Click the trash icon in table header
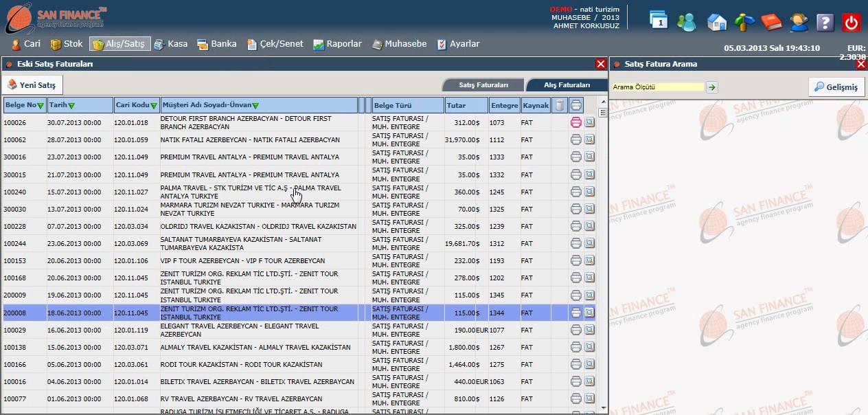This screenshot has width=868, height=415. (x=560, y=105)
